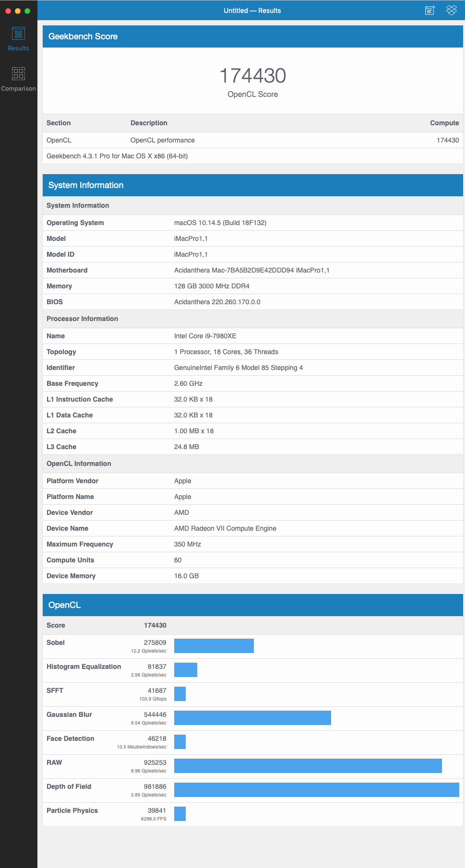Click the Depth of Field result bar
Image resolution: width=465 pixels, height=868 pixels.
317,790
